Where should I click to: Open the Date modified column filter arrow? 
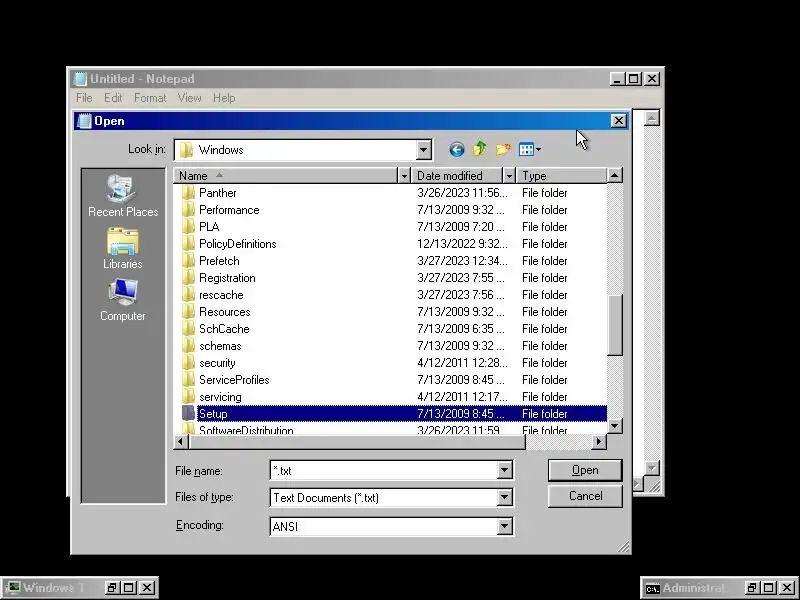pos(509,176)
